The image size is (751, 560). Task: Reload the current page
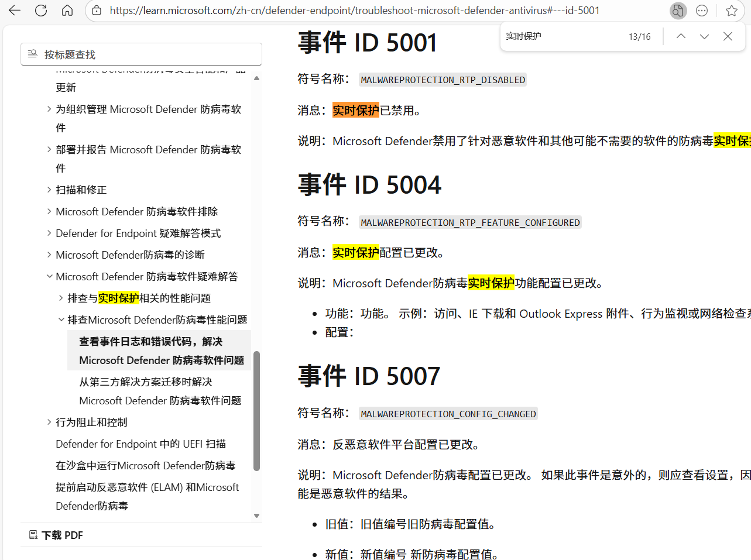point(41,11)
